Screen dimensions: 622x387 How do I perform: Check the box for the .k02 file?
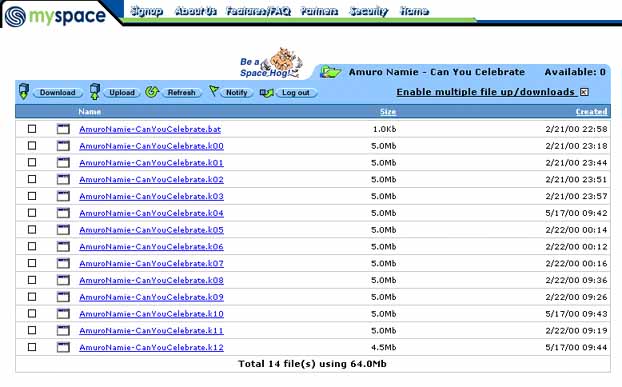pyautogui.click(x=32, y=179)
